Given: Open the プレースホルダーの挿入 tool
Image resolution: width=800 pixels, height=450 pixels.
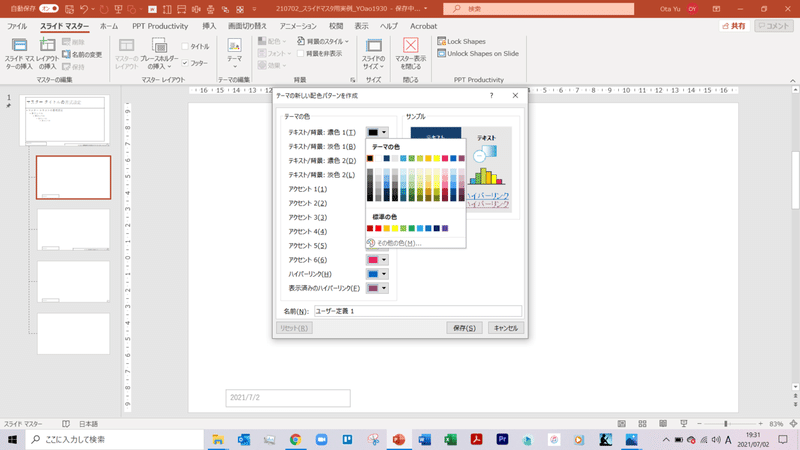Looking at the screenshot, I should click(159, 54).
